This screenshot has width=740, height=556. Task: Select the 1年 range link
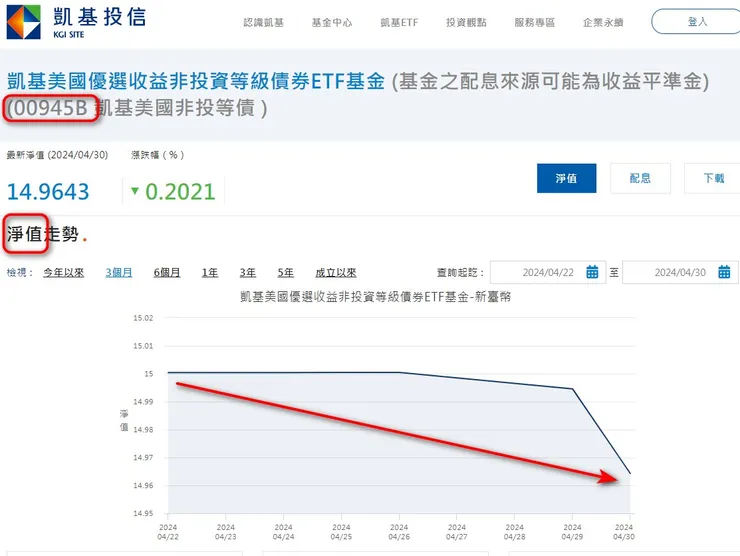[210, 272]
